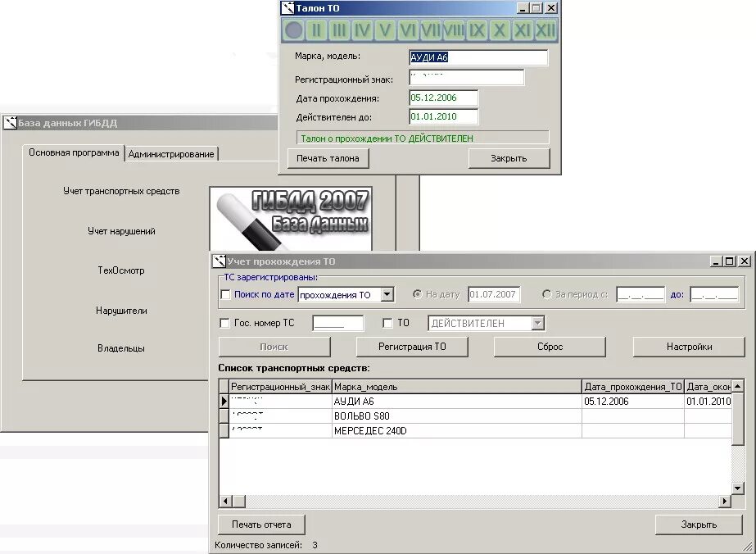Enable the Поиск по дате checkbox
Screen dimensions: 756x554
(x=225, y=294)
